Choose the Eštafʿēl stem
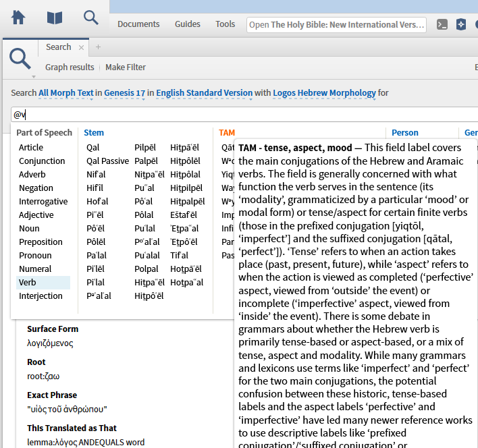The image size is (478, 448). click(184, 215)
